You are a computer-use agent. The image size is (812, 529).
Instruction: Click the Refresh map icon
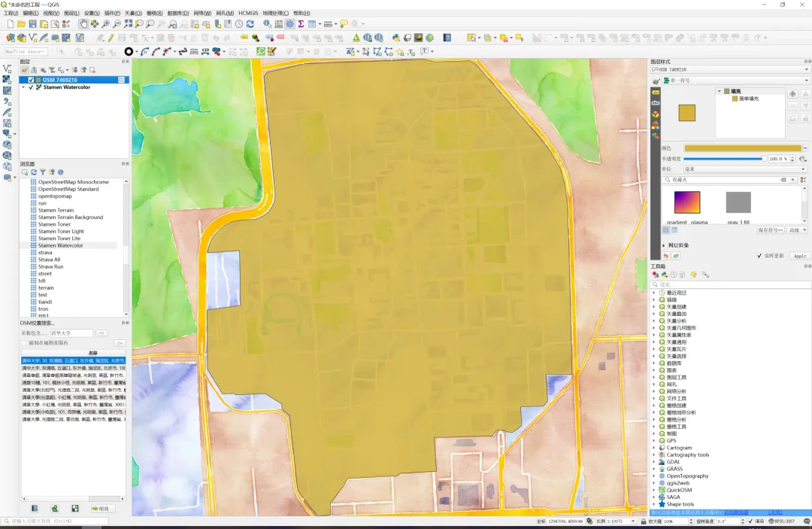pos(250,24)
